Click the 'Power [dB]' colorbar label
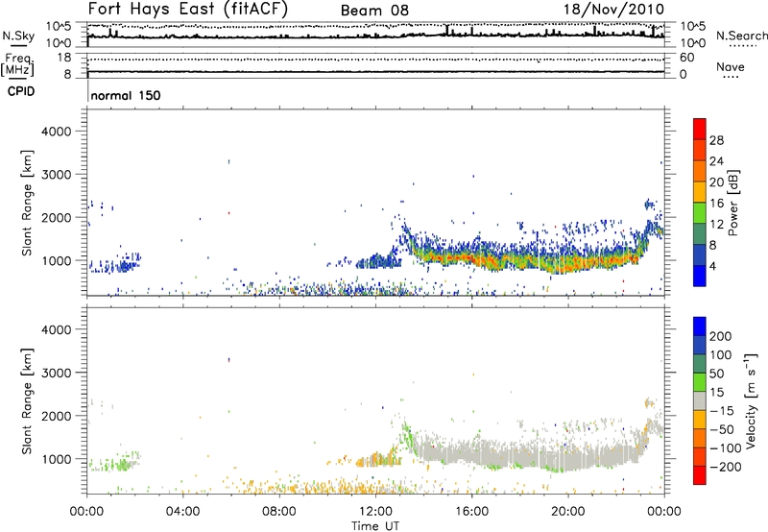This screenshot has width=768, height=532. coord(732,204)
